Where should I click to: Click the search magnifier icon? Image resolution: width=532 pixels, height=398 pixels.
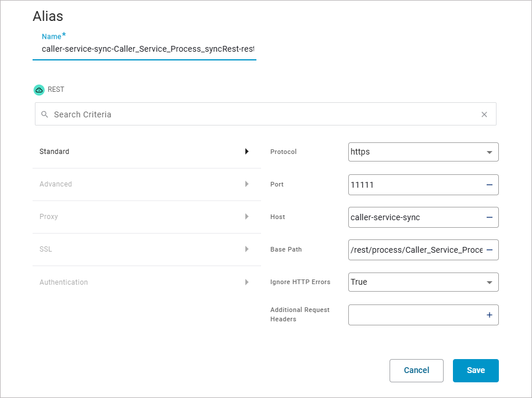[x=45, y=114]
